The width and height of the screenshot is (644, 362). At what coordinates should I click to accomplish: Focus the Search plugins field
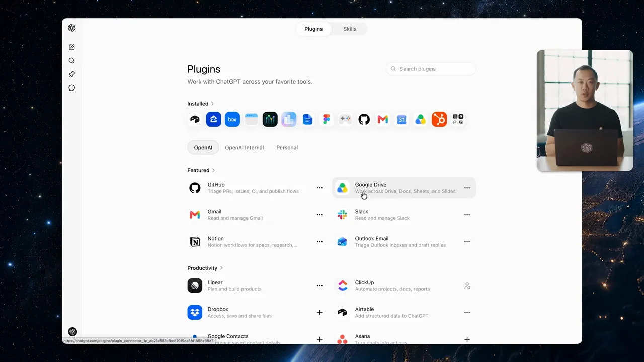tap(431, 69)
